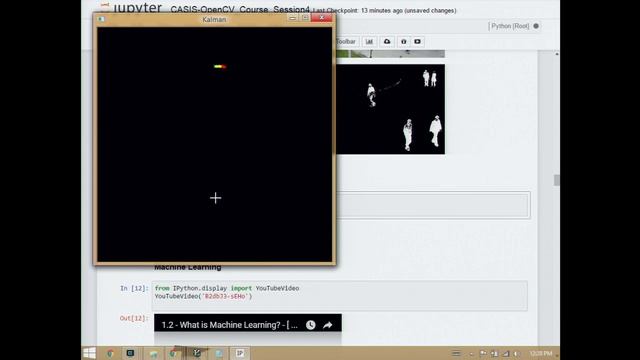Click the YouTube-style play toolbar icon
This screenshot has height=360, width=640.
(417, 42)
